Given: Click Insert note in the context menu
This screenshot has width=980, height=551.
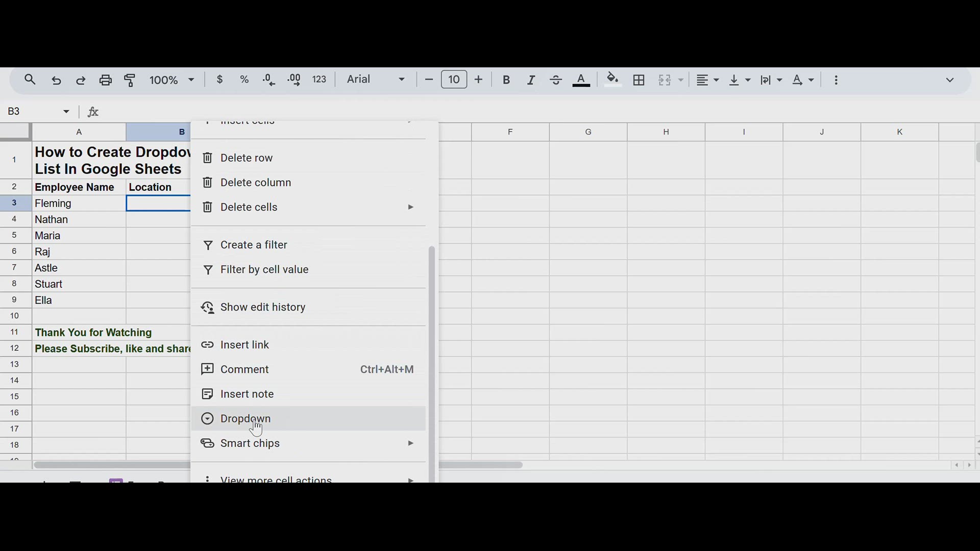Looking at the screenshot, I should point(247,394).
